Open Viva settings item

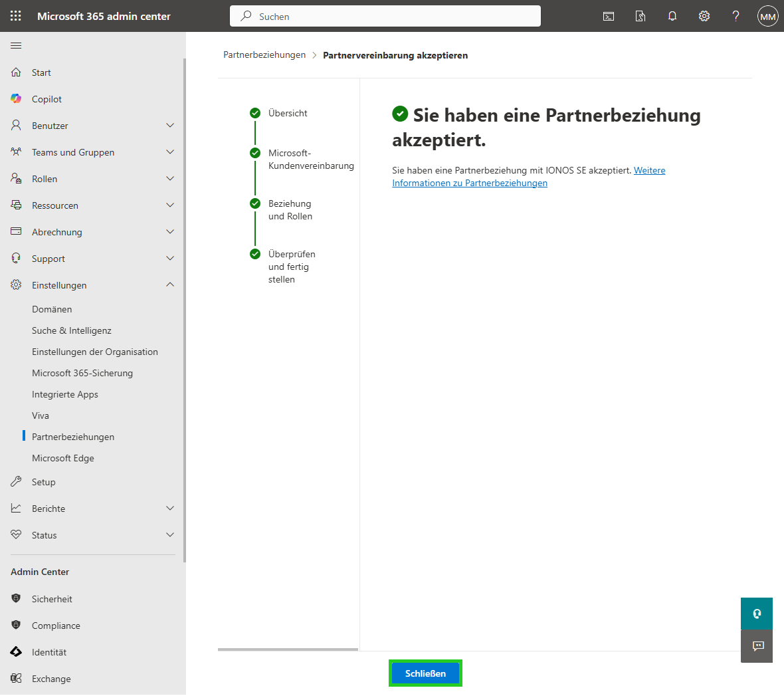41,415
